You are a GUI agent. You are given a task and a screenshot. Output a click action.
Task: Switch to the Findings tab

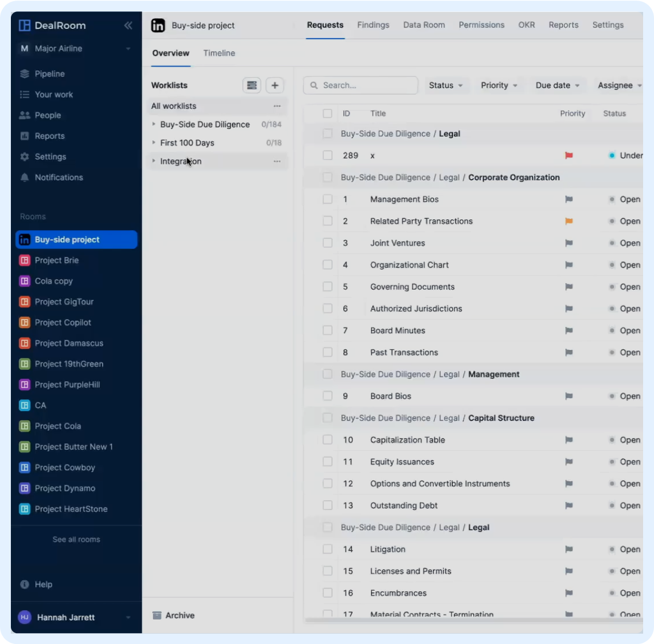373,25
